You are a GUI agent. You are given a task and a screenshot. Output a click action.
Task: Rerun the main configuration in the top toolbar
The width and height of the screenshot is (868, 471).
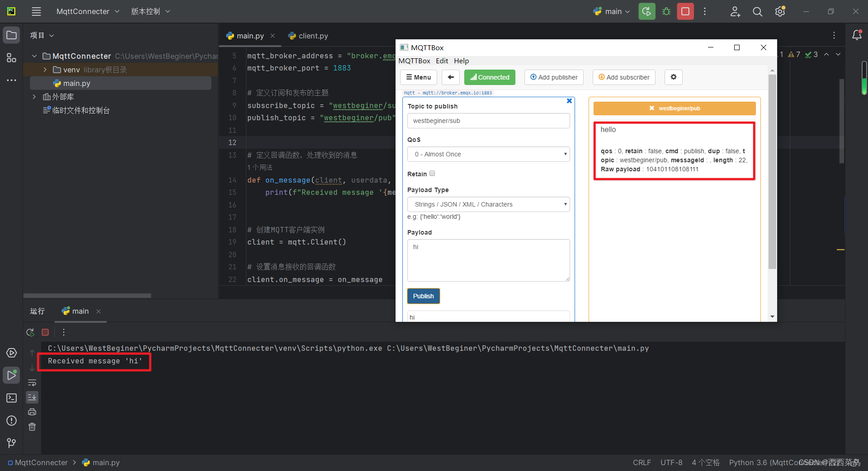[647, 11]
